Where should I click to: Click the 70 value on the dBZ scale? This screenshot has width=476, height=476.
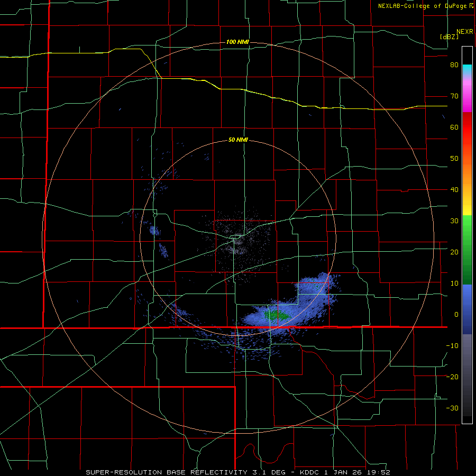click(x=454, y=96)
